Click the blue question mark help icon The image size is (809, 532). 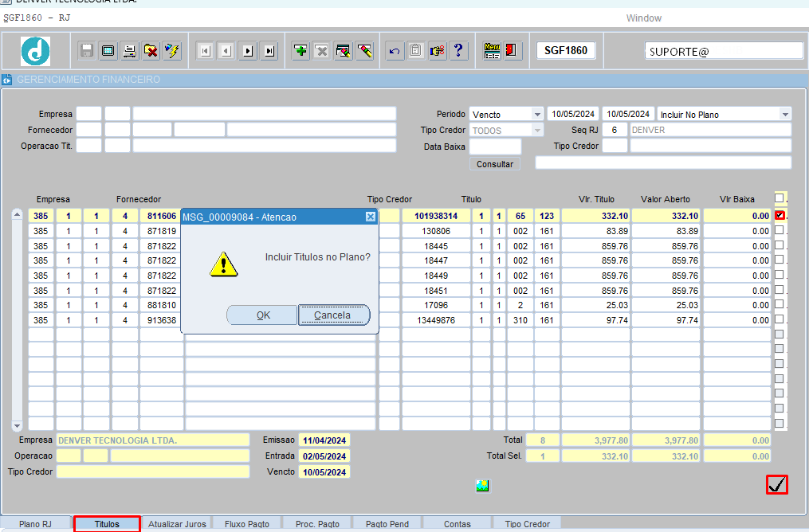(x=458, y=51)
